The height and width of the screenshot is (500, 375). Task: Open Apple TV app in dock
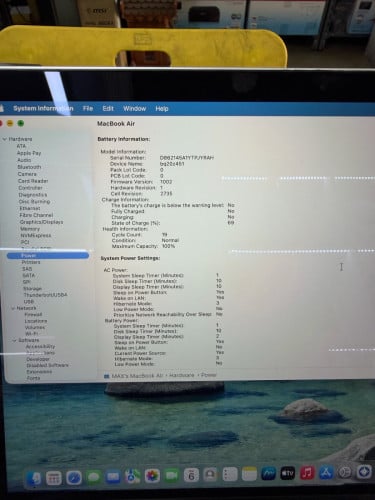tap(288, 473)
